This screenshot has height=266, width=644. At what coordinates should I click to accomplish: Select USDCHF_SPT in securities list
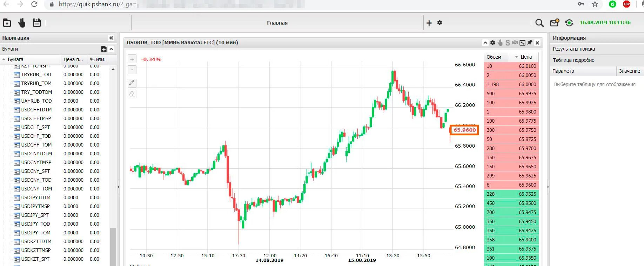click(x=35, y=127)
